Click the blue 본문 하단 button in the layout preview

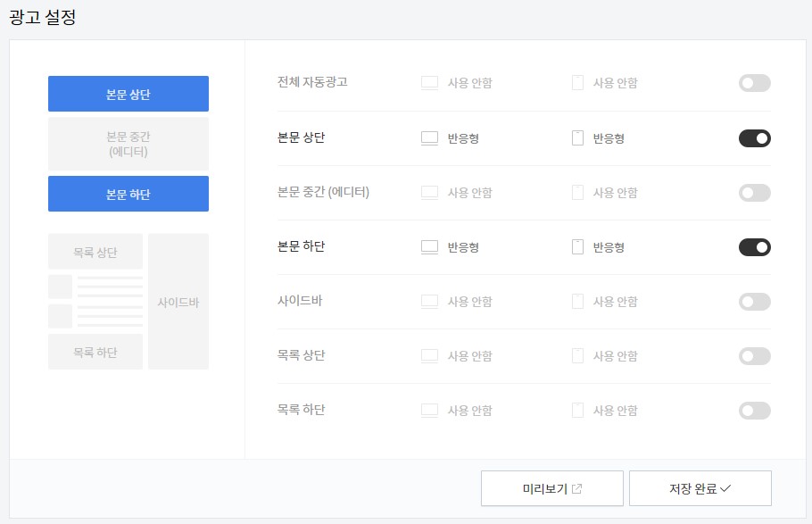coord(128,194)
